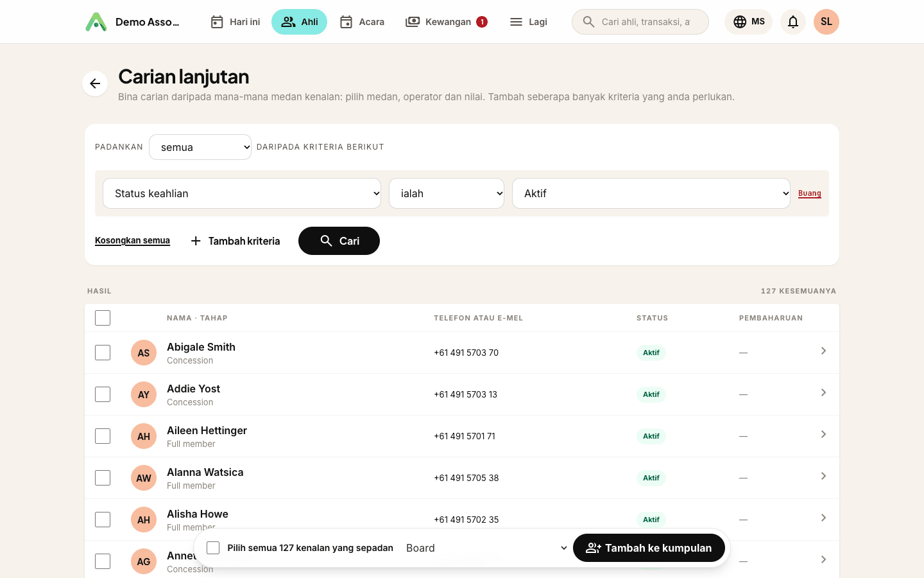Check the Abigale Smith row checkbox
The width and height of the screenshot is (924, 578).
[103, 353]
